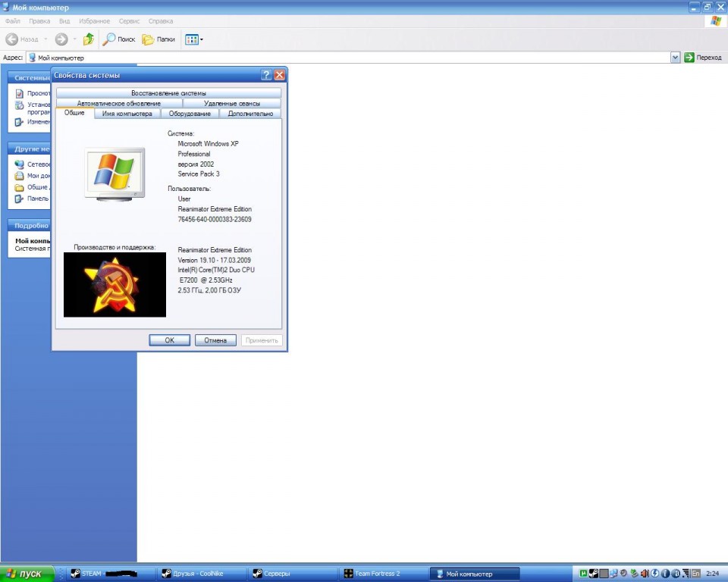Click the hammer and sickle OEM logo
Image resolution: width=728 pixels, height=582 pixels.
point(115,285)
